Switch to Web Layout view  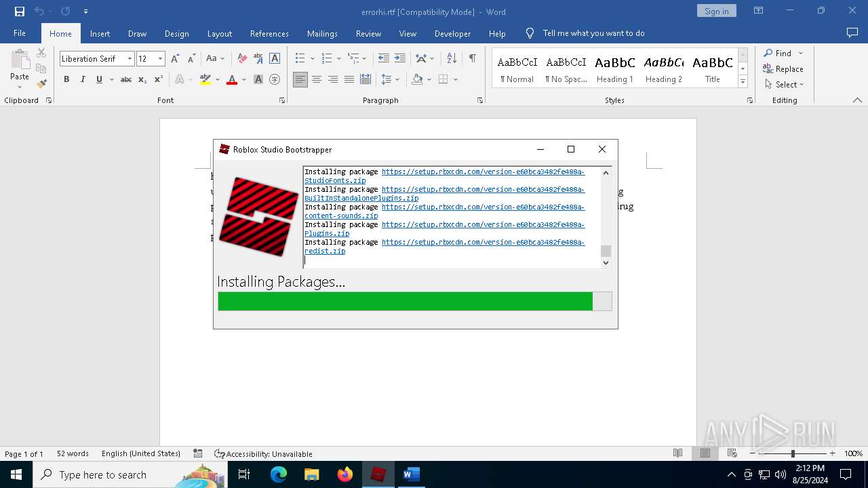coord(732,453)
